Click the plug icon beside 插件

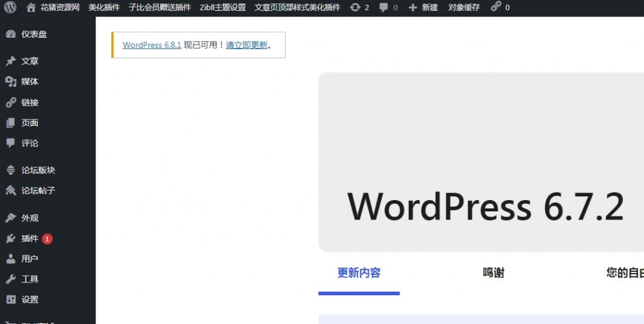pyautogui.click(x=11, y=238)
